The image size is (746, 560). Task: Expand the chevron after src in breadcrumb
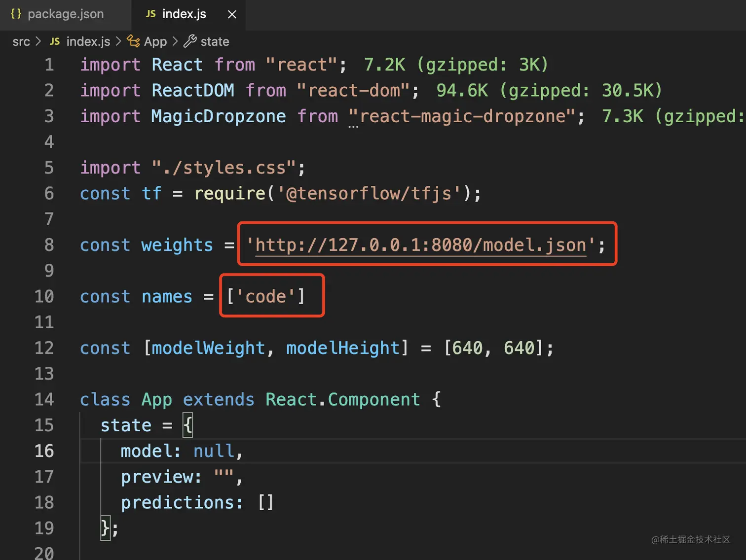pos(38,41)
